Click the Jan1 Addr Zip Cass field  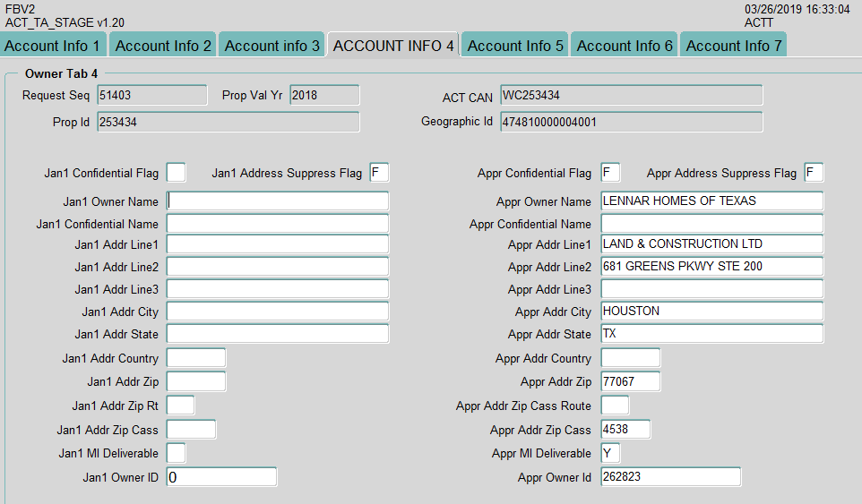pos(191,430)
